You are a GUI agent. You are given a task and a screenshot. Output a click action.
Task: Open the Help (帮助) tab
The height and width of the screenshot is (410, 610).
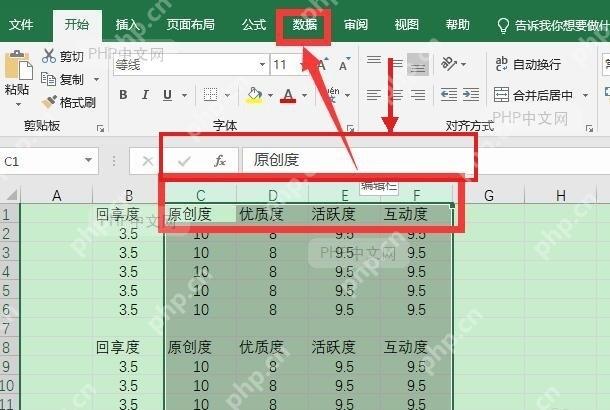coord(458,25)
